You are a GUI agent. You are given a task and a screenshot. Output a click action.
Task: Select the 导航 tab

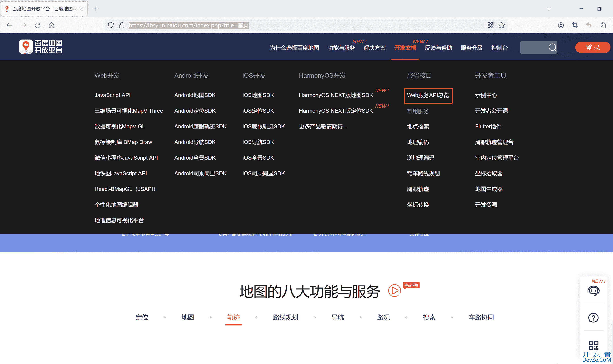(x=338, y=317)
